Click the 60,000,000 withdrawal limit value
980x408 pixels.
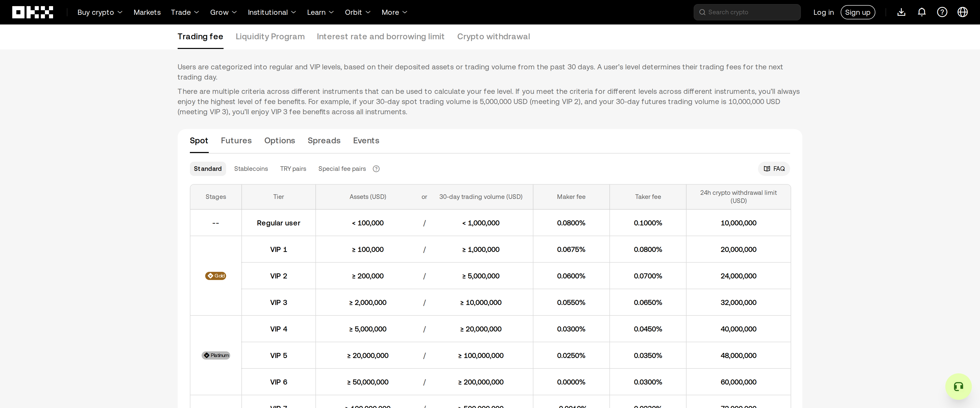coord(738,382)
